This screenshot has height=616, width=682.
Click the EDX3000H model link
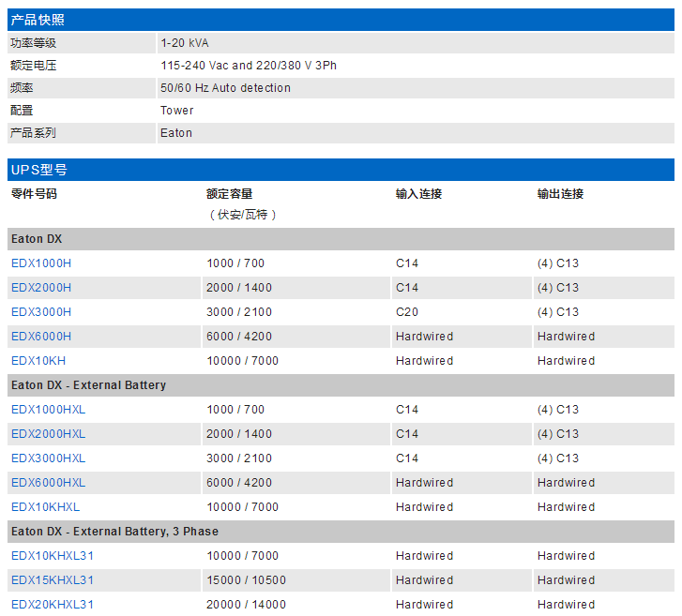click(41, 312)
